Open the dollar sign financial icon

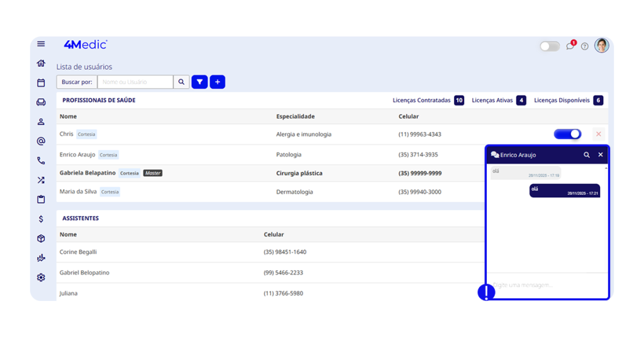click(41, 219)
